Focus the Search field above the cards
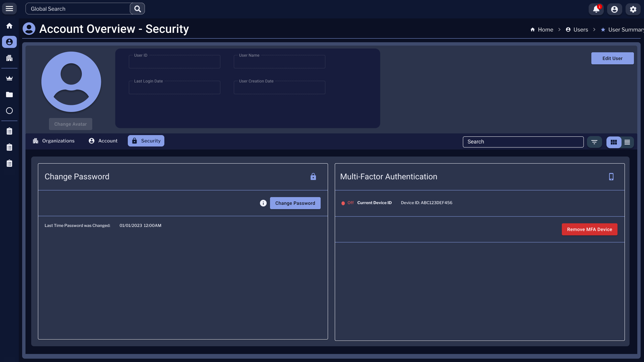 point(523,142)
